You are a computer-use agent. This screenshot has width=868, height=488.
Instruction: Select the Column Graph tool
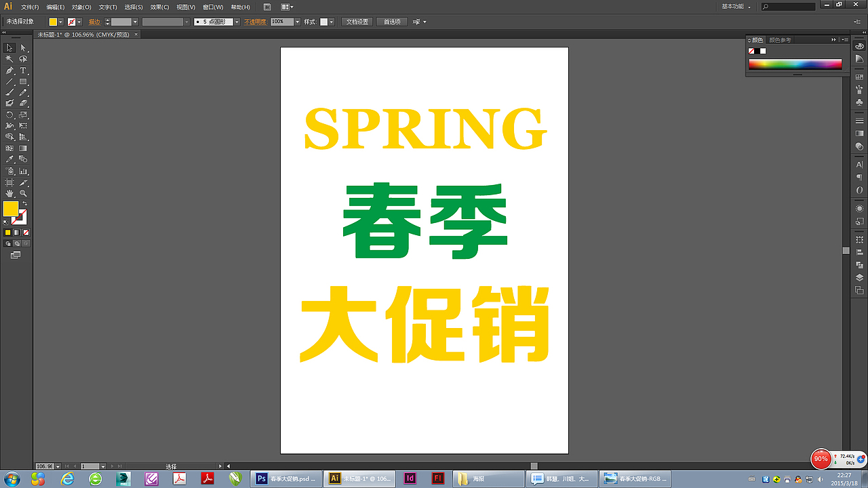[x=23, y=171]
